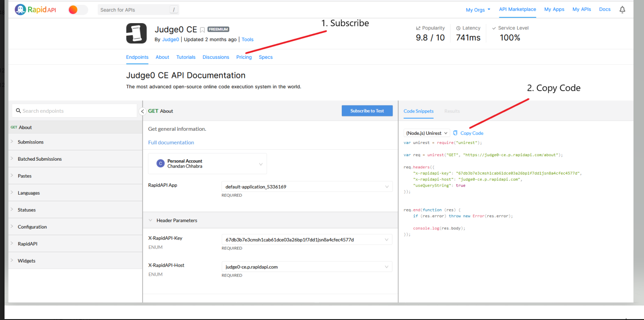The width and height of the screenshot is (644, 320).
Task: Open the X-RapidAPI-Key dropdown
Action: (307, 239)
